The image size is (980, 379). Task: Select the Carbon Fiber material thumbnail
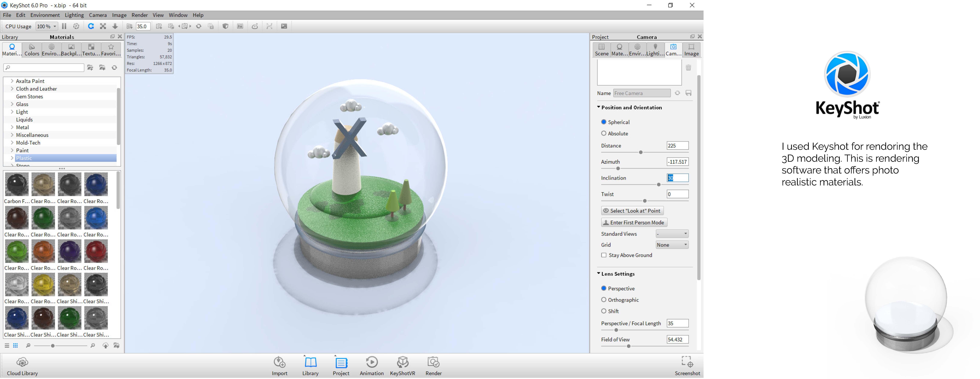17,184
